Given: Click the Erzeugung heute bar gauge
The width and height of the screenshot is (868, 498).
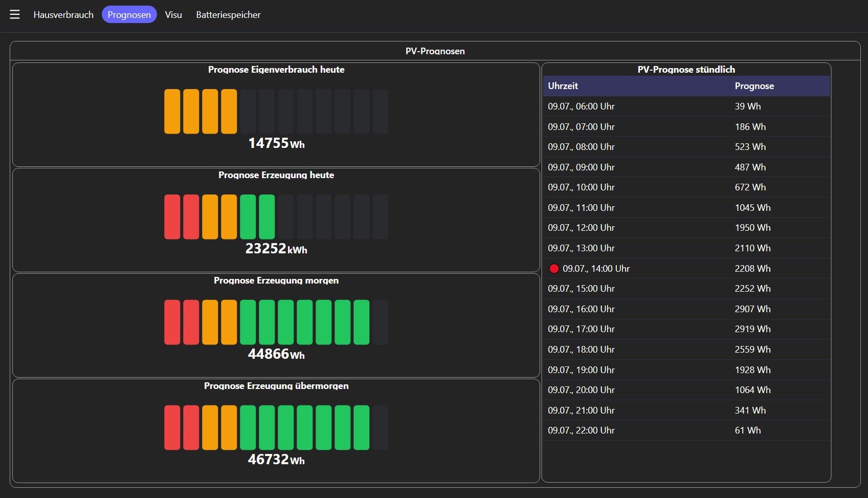Looking at the screenshot, I should [276, 217].
